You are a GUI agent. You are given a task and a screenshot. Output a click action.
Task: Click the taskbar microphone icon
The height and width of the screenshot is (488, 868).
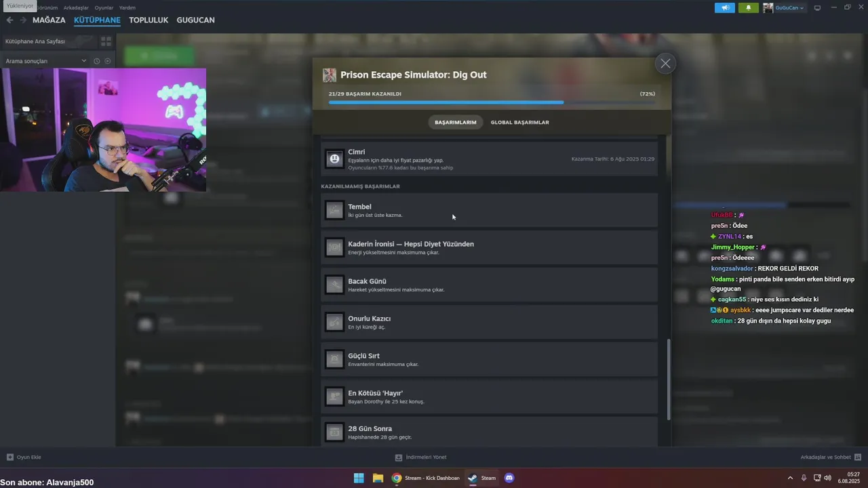click(804, 478)
